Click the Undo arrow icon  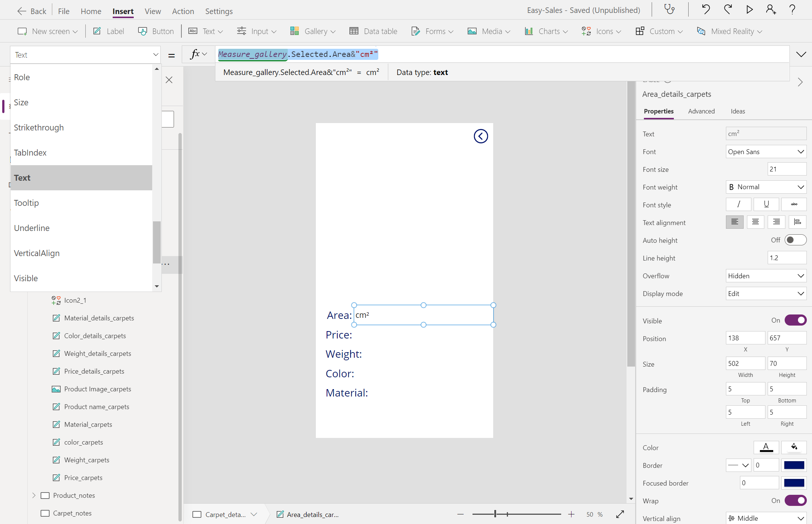706,10
